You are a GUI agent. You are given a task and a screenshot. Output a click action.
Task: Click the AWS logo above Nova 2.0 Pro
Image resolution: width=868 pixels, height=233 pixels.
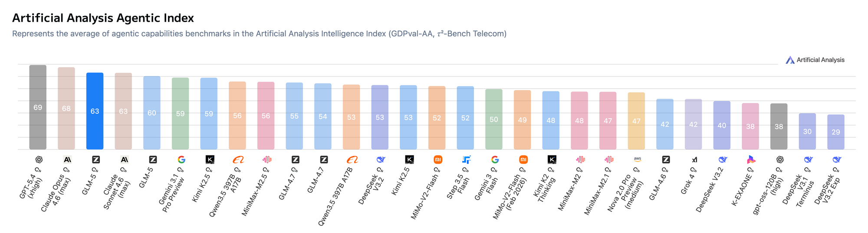click(x=637, y=159)
